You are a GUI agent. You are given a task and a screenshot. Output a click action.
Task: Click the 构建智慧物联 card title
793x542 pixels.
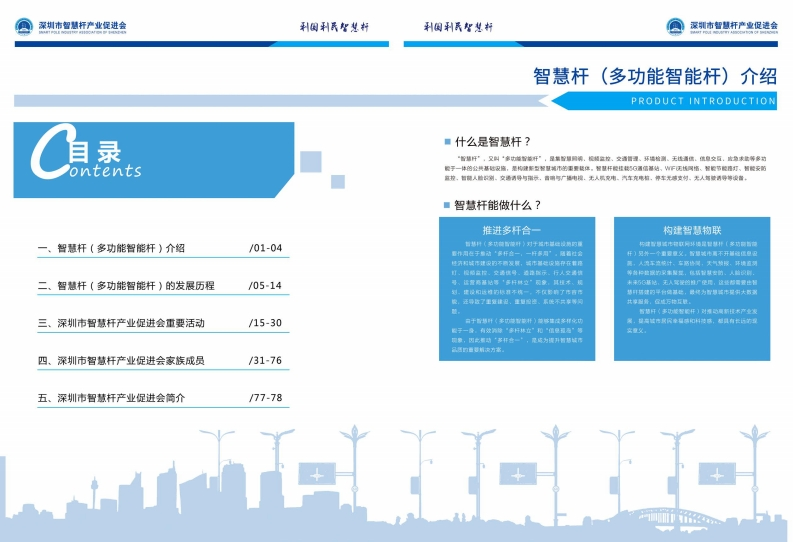pyautogui.click(x=692, y=231)
